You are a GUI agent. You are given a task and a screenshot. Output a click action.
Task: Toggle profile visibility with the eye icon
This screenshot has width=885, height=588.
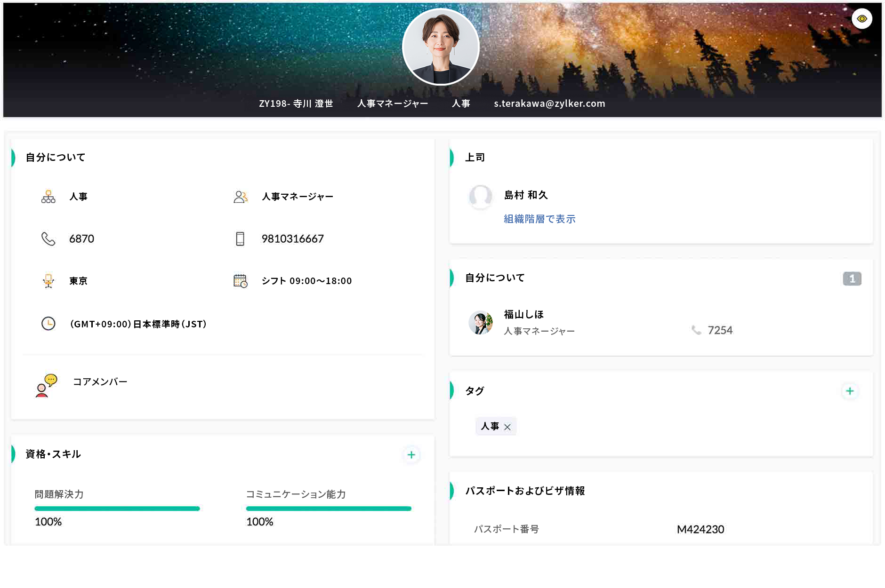tap(862, 18)
